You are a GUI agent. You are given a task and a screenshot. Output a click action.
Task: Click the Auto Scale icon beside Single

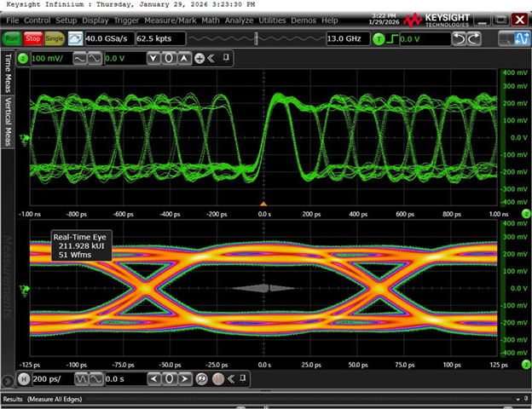tap(75, 38)
